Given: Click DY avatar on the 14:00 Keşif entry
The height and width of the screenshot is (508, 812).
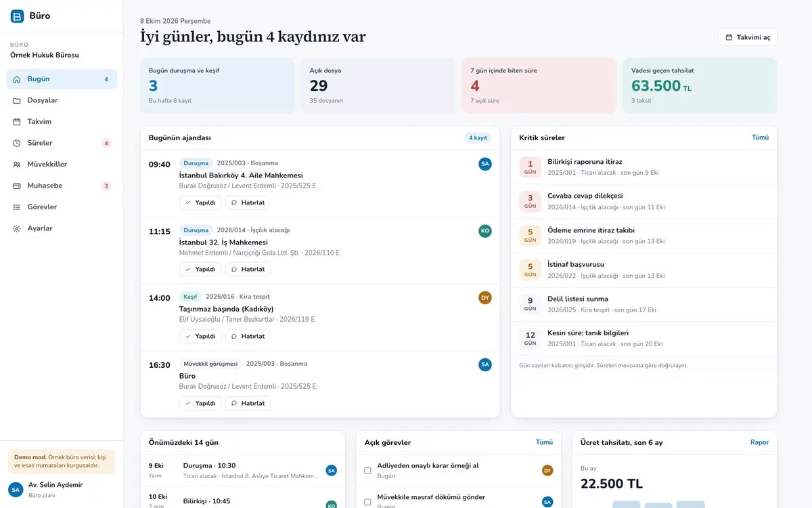Looking at the screenshot, I should 485,297.
